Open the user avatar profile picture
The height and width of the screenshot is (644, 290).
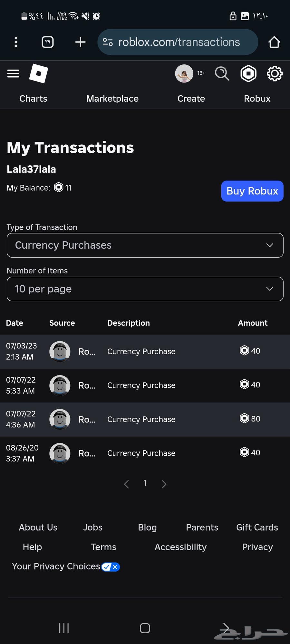[x=184, y=73]
